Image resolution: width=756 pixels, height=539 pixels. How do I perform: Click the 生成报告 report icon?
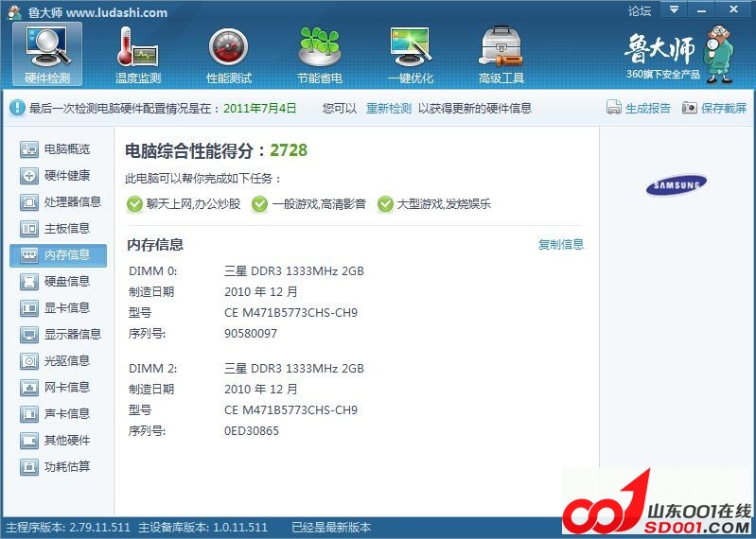pos(613,108)
